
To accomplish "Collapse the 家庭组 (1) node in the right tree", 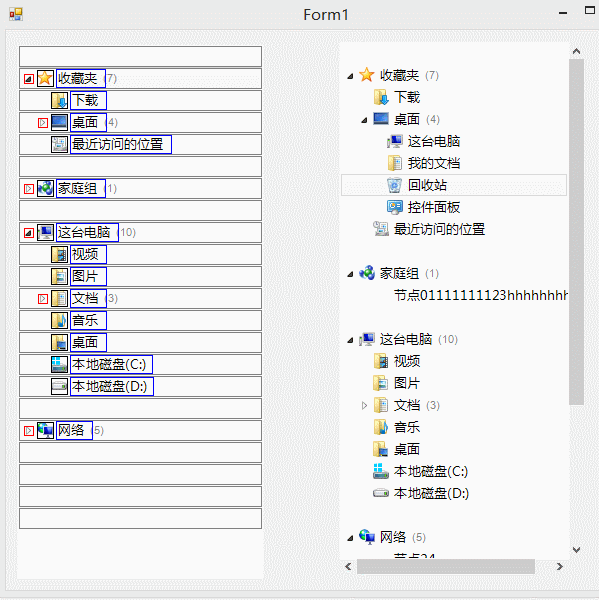I will click(x=350, y=274).
